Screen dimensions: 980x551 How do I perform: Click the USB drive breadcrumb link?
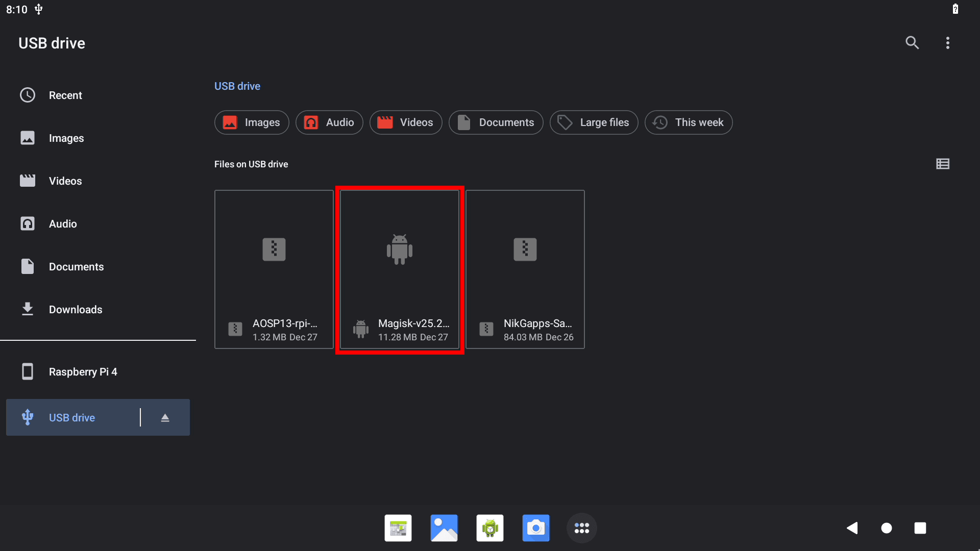pos(237,86)
